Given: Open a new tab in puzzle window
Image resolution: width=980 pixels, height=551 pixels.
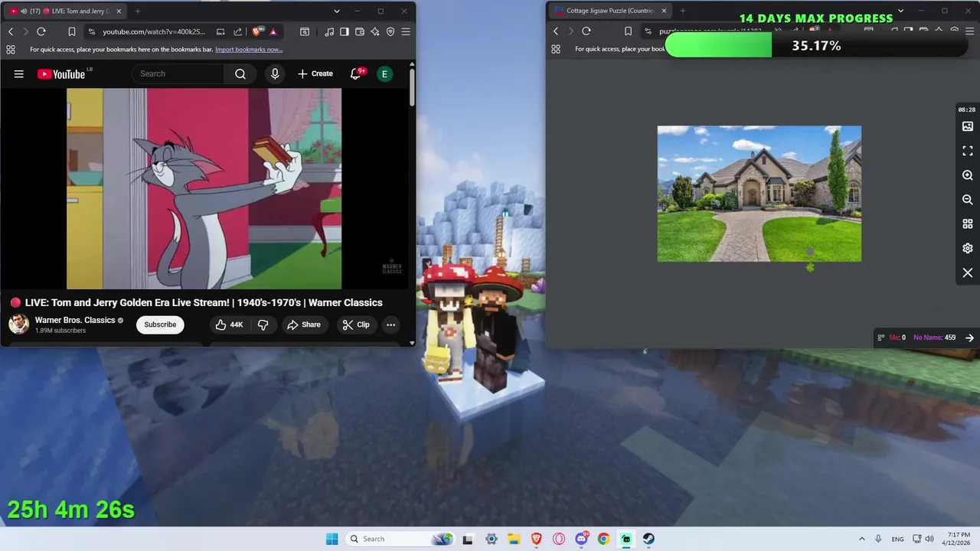Looking at the screenshot, I should [683, 11].
